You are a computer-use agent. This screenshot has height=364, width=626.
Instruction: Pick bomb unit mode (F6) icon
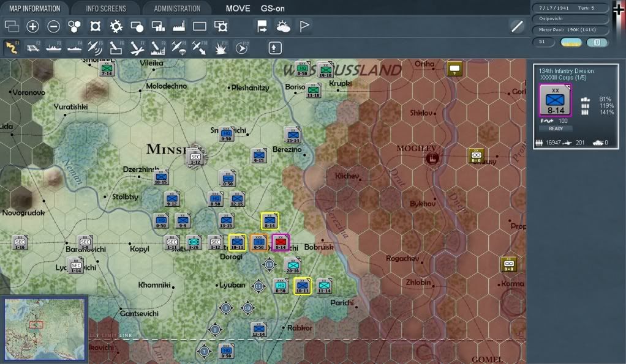[x=116, y=48]
